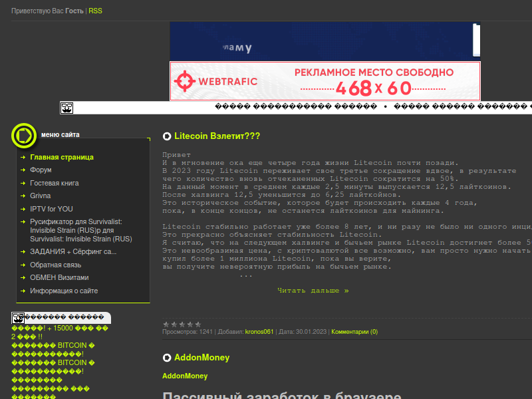The height and width of the screenshot is (399, 532).
Task: Select Grivna in the site menu
Action: point(41,196)
